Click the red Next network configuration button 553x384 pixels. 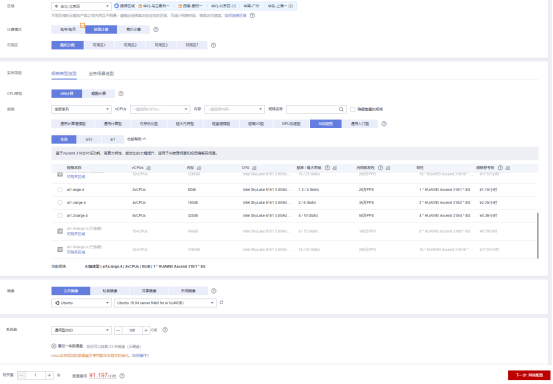[x=529, y=375]
